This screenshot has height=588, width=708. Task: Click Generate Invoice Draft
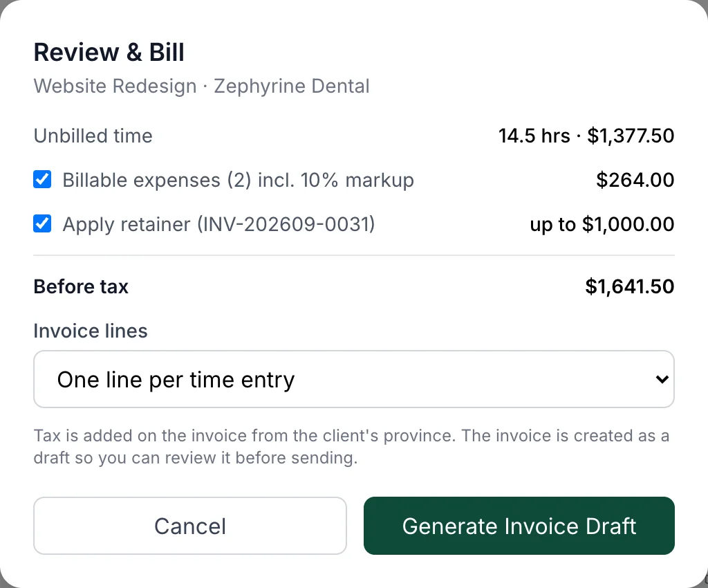pyautogui.click(x=519, y=526)
